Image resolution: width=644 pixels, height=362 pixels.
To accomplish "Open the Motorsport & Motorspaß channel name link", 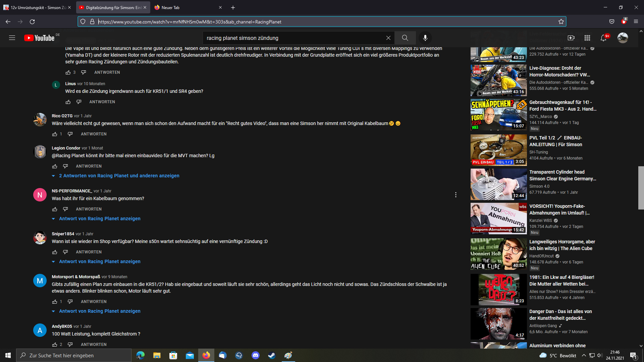I will point(76,277).
